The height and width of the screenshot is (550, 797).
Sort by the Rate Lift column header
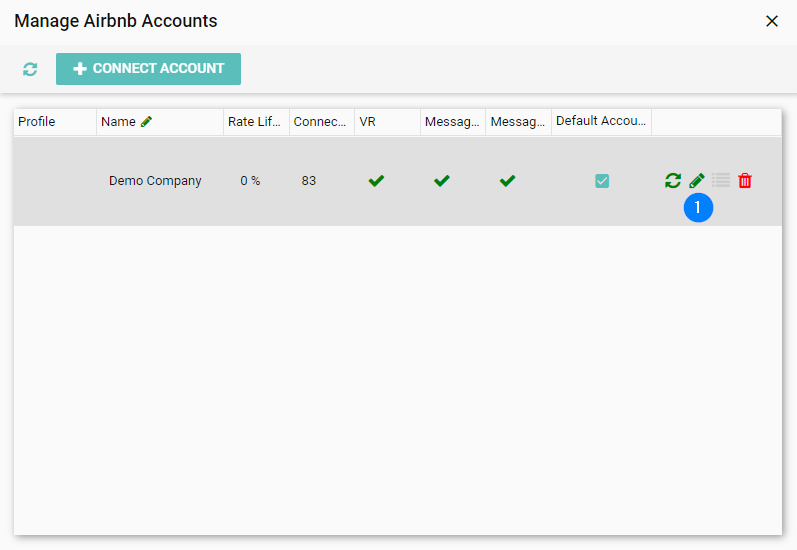coord(254,122)
